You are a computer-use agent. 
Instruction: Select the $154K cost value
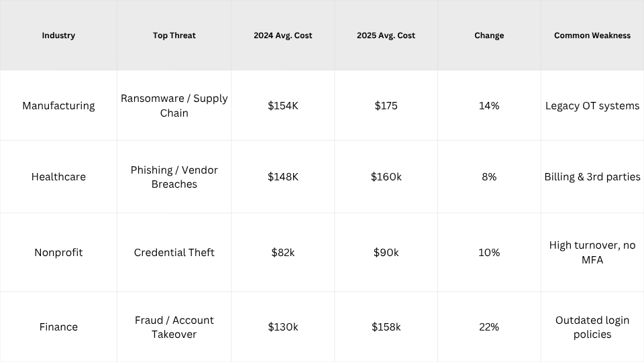pyautogui.click(x=283, y=106)
